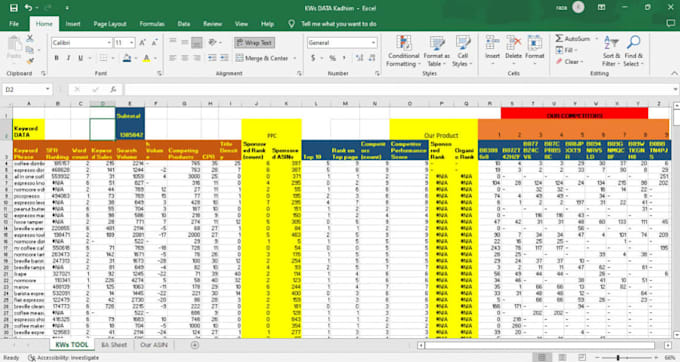This screenshot has width=680, height=362.
Task: Toggle Bold formatting
Action: pos(56,58)
